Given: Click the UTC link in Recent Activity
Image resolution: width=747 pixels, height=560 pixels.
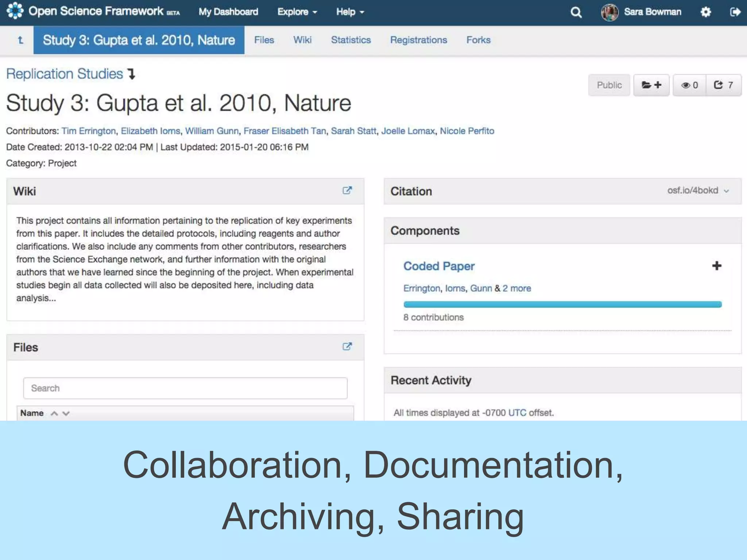Looking at the screenshot, I should click(517, 413).
